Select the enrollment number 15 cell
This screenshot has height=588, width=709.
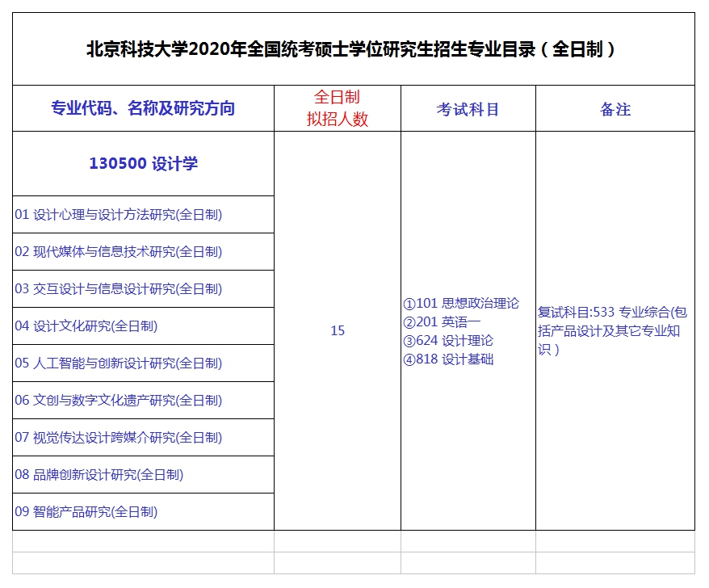(x=338, y=330)
